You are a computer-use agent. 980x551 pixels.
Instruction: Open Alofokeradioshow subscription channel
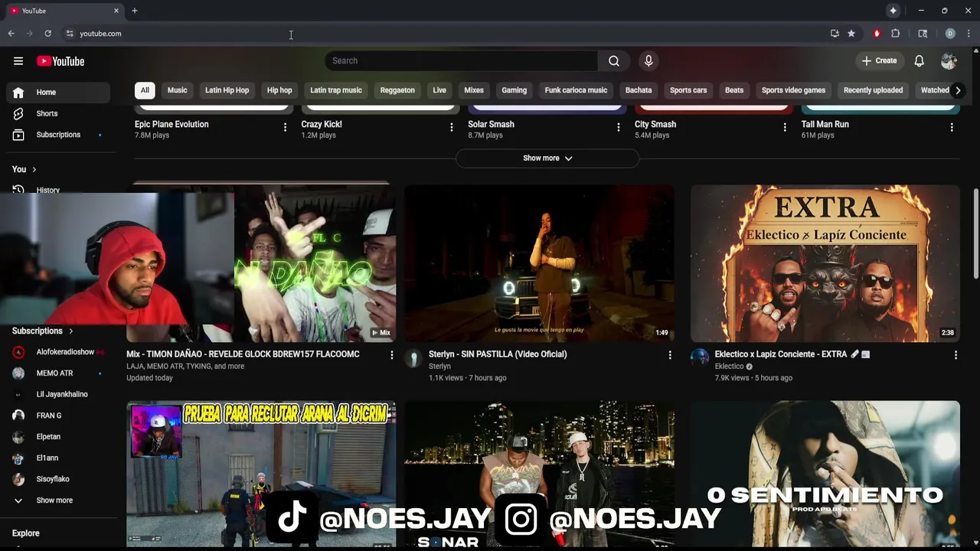tap(58, 352)
